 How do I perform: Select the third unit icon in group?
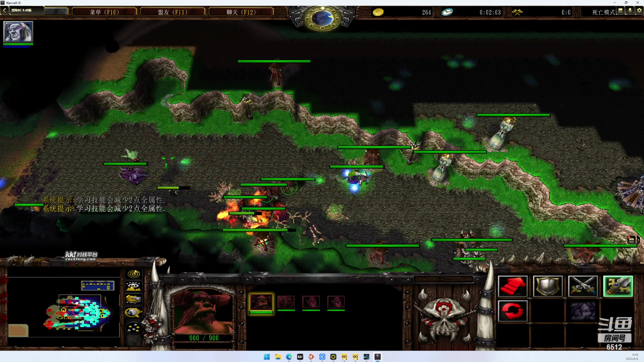311,302
